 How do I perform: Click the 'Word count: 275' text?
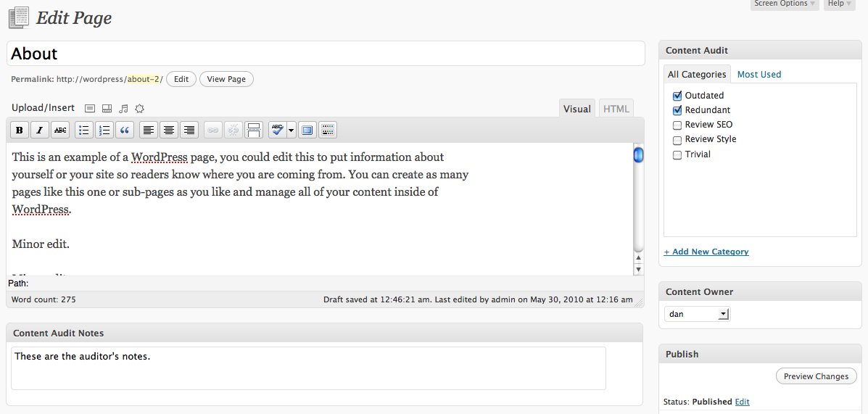tap(44, 300)
